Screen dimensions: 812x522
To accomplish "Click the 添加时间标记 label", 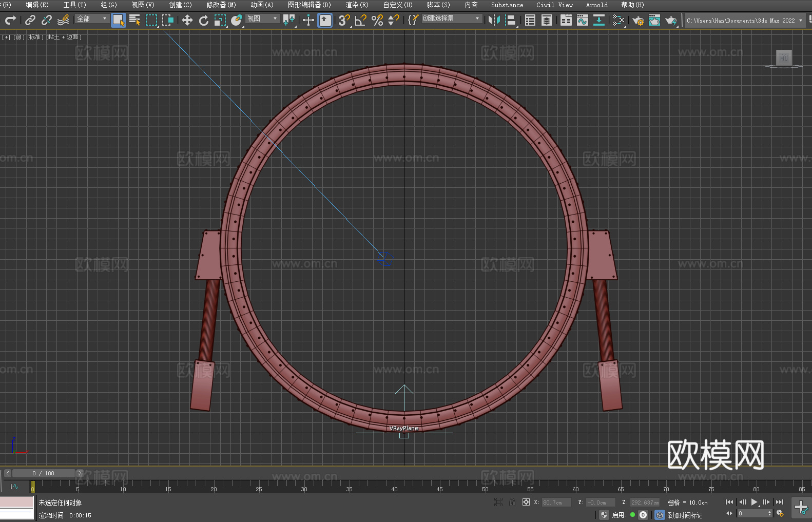I will pyautogui.click(x=684, y=515).
